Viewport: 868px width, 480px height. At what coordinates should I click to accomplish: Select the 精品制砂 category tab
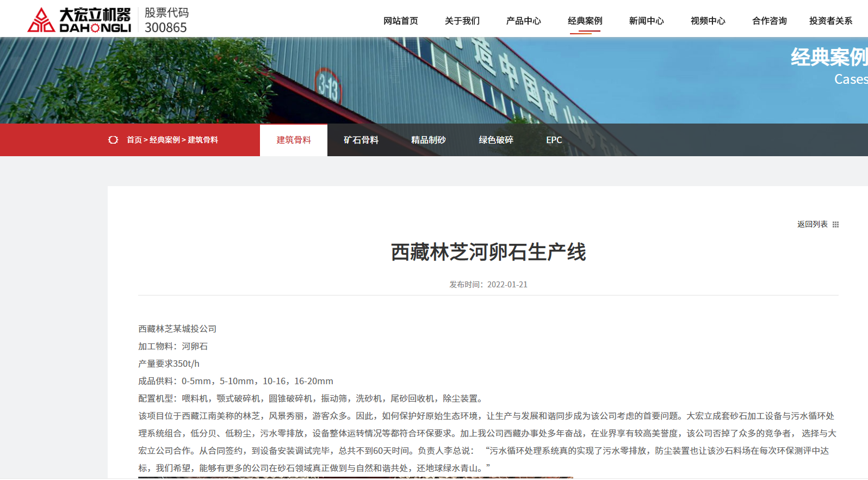(x=429, y=140)
